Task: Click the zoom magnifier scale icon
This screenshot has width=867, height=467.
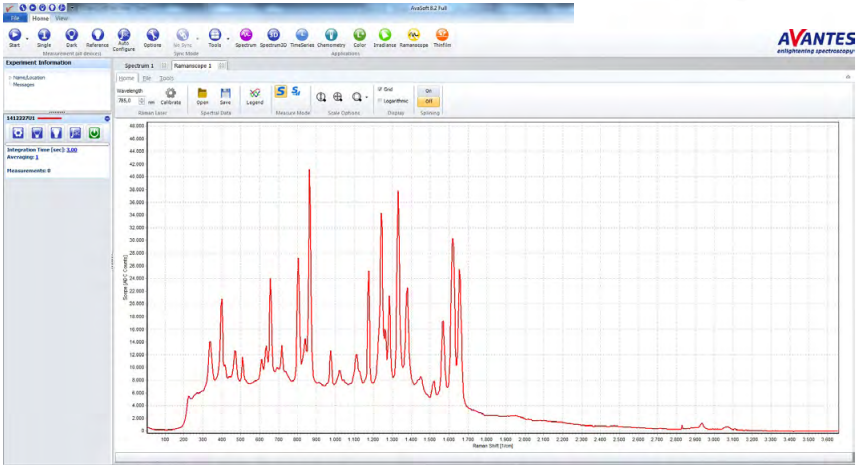Action: [x=357, y=97]
